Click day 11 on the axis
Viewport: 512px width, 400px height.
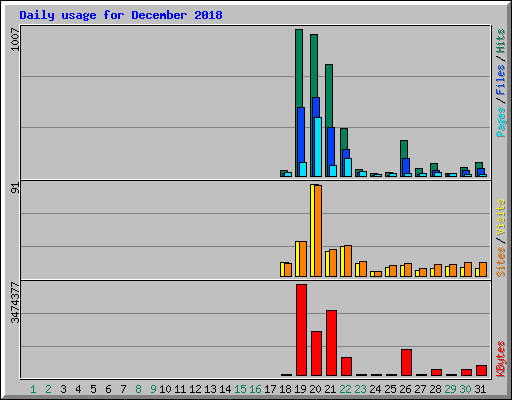(180, 389)
